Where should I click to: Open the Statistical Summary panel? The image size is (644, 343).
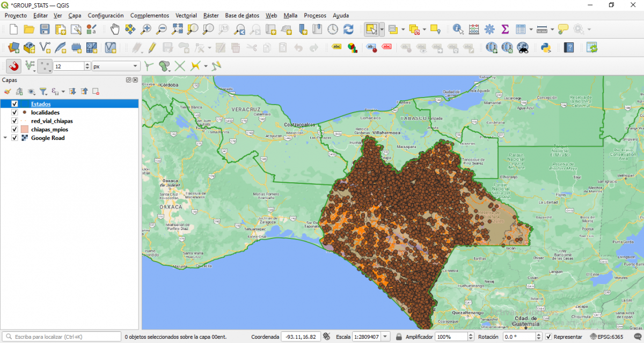point(504,29)
